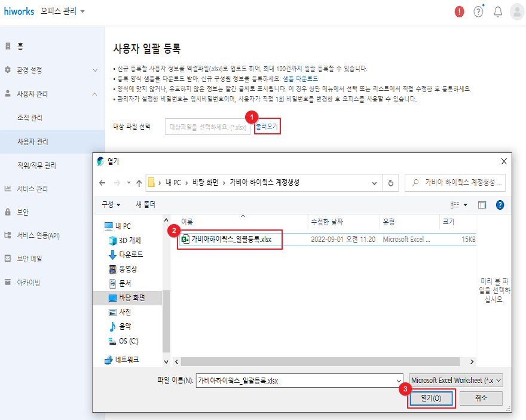Open 직위/직무 관리 in the sidebar
Viewport: 526px width, 420px height.
(x=36, y=165)
